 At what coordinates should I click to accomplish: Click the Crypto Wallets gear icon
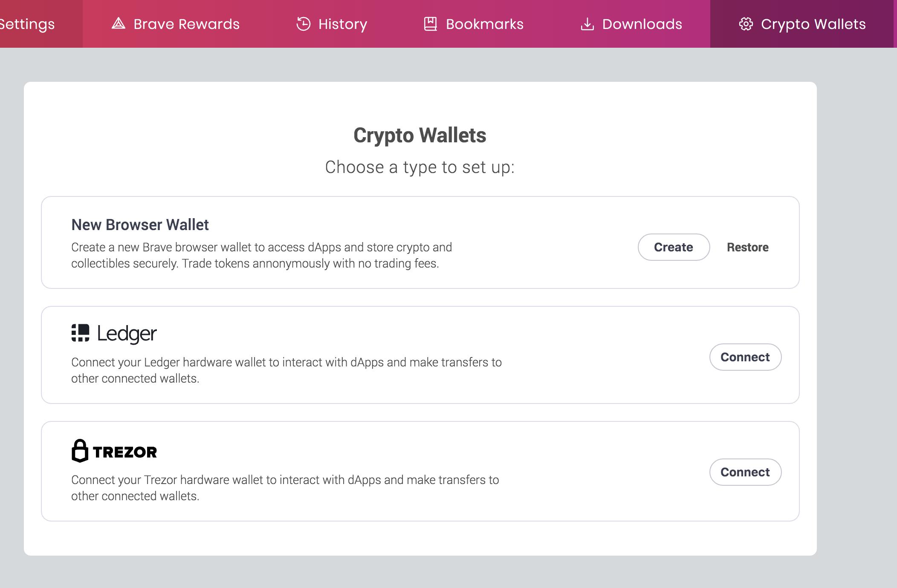[x=746, y=24]
